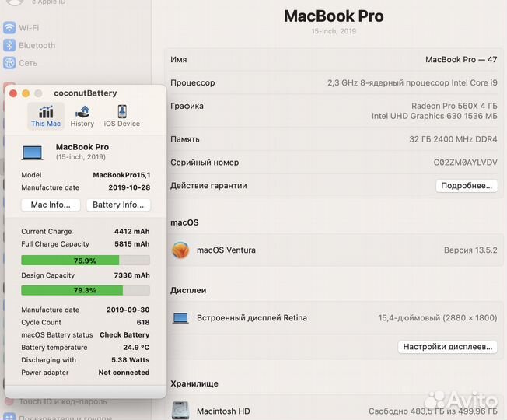Click the 75.9% charge progress bar
507x420 pixels.
[x=86, y=261]
